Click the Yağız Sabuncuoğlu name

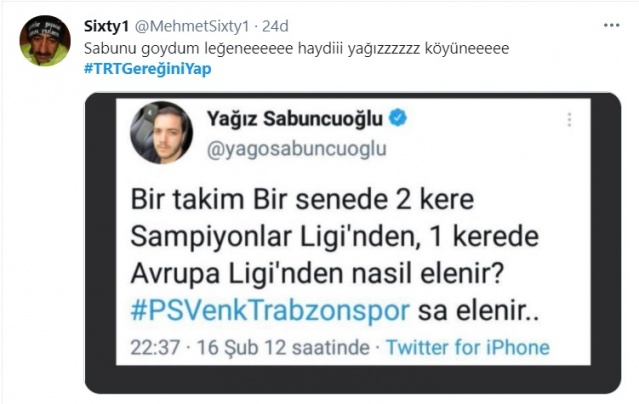[295, 119]
